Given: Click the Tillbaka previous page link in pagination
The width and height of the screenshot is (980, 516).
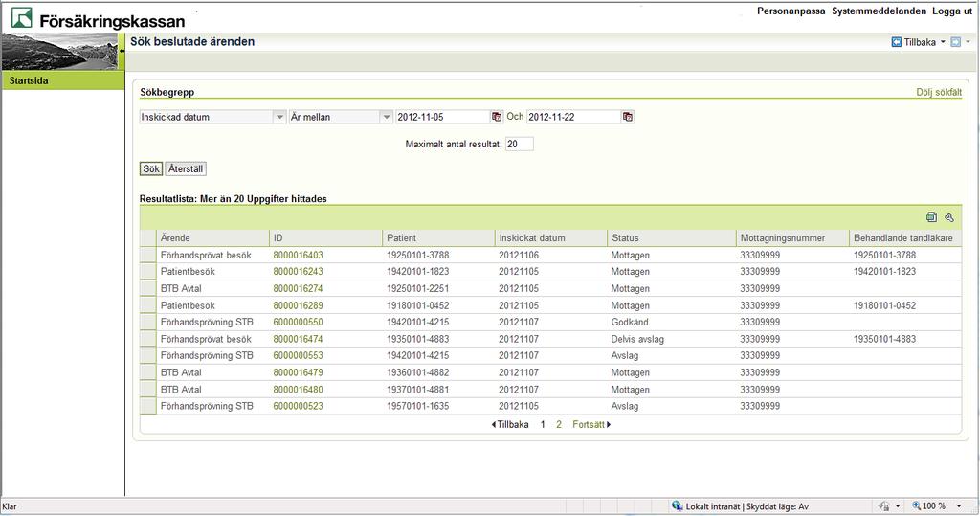Looking at the screenshot, I should tap(510, 425).
